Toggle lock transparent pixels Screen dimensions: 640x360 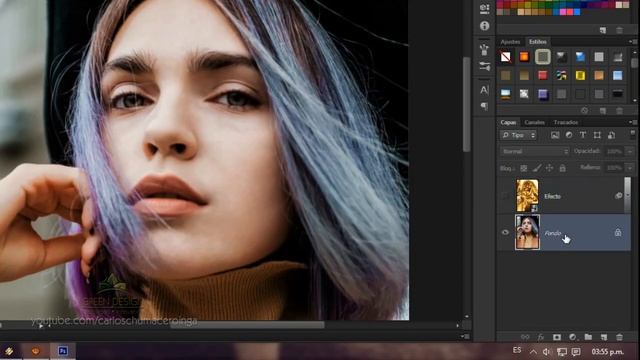(x=524, y=168)
